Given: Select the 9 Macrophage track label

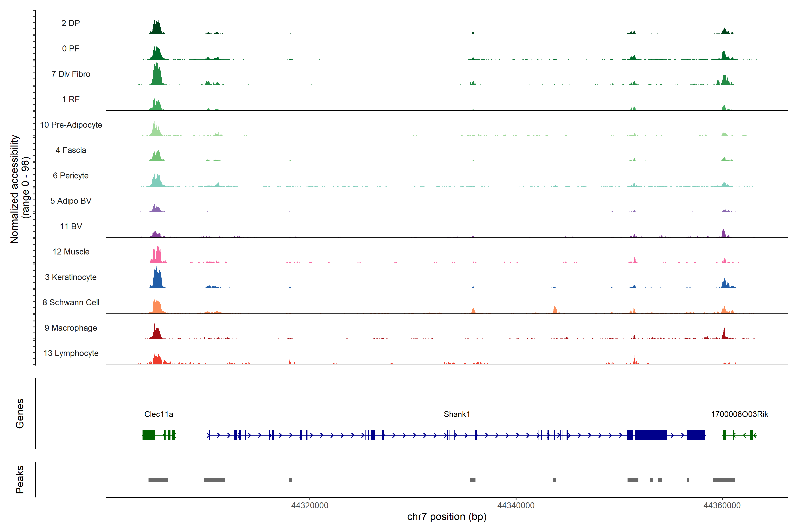Looking at the screenshot, I should point(70,328).
